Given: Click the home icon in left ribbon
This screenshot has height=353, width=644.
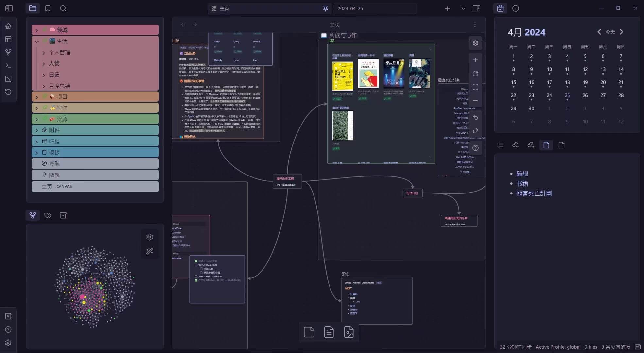Looking at the screenshot, I should click(x=8, y=26).
